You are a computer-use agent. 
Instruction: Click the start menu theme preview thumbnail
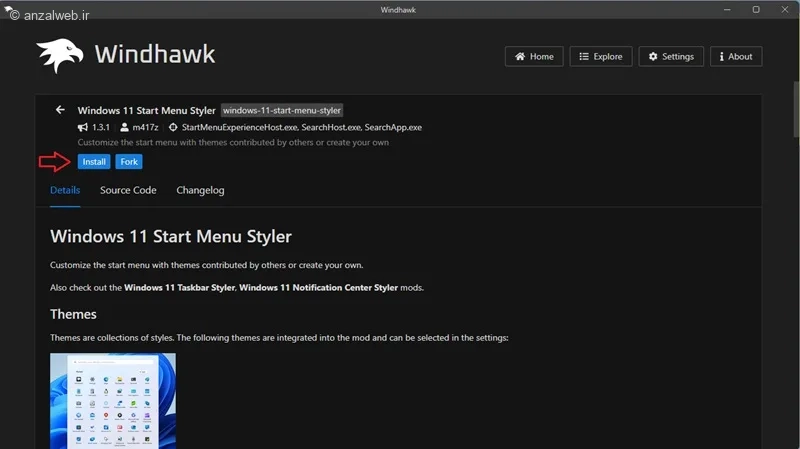point(113,400)
